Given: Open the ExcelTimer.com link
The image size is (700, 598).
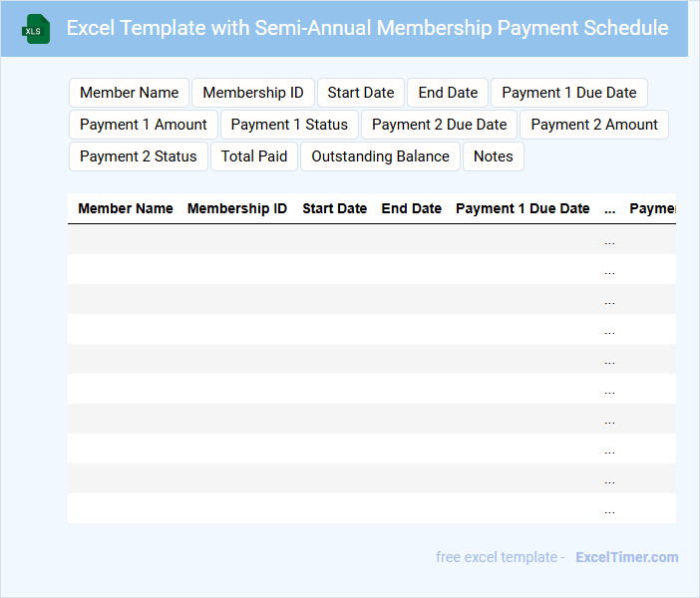Looking at the screenshot, I should pos(626,557).
